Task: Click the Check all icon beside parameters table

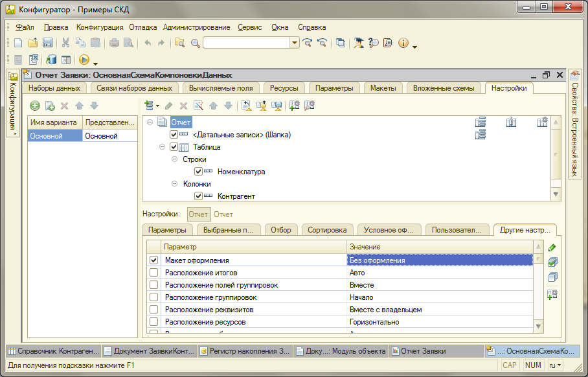Action: point(552,262)
